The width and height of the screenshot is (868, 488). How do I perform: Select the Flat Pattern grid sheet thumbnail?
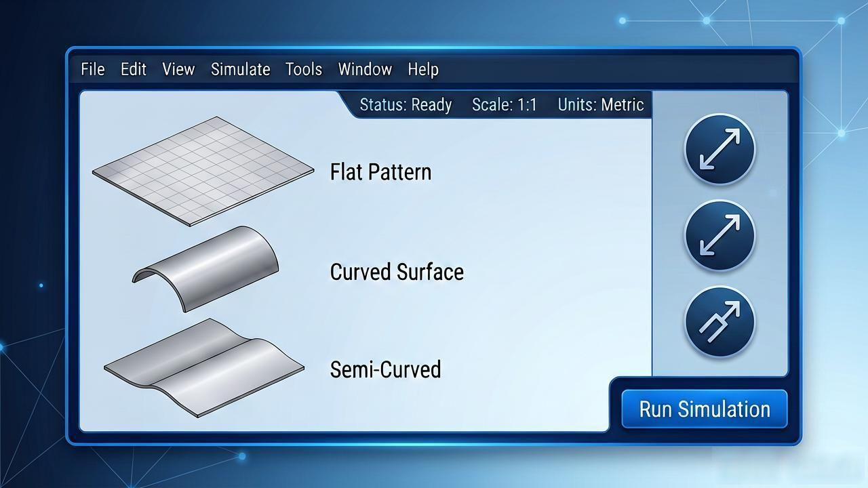pyautogui.click(x=203, y=171)
